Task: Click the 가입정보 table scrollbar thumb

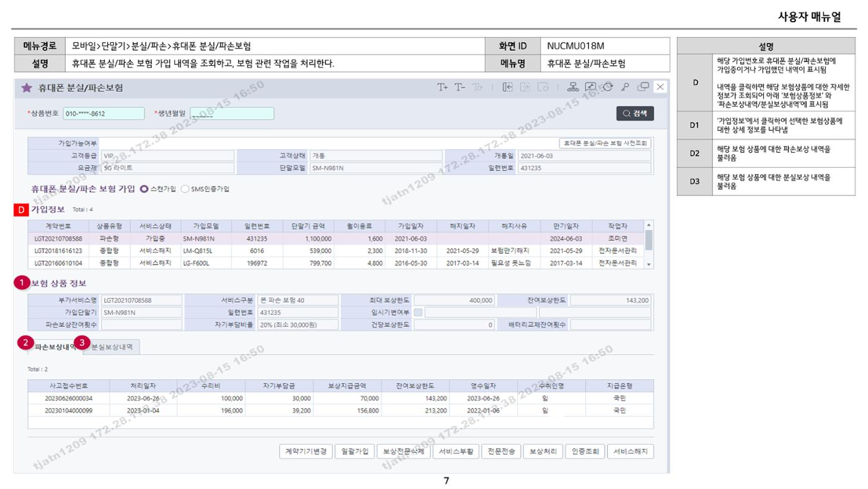Action: [649, 240]
